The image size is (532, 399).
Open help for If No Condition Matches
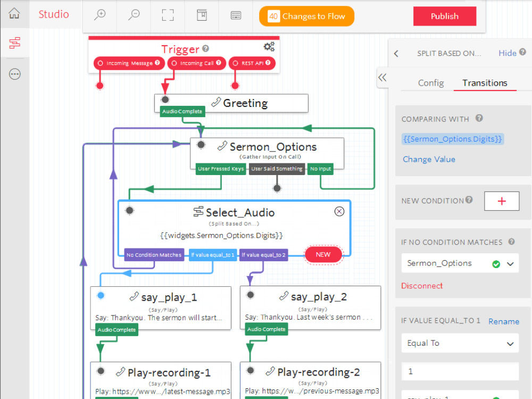pyautogui.click(x=511, y=242)
